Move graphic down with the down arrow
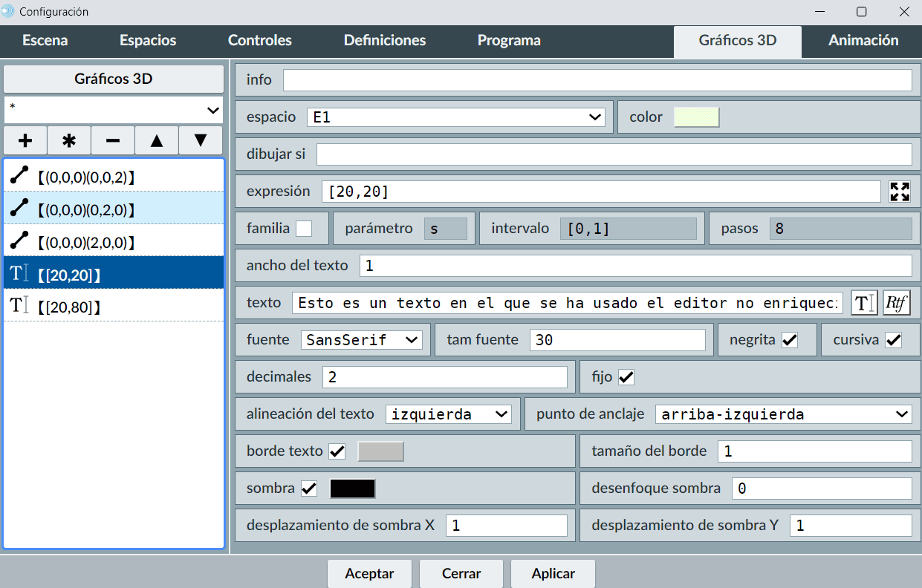The image size is (922, 588). pyautogui.click(x=201, y=140)
